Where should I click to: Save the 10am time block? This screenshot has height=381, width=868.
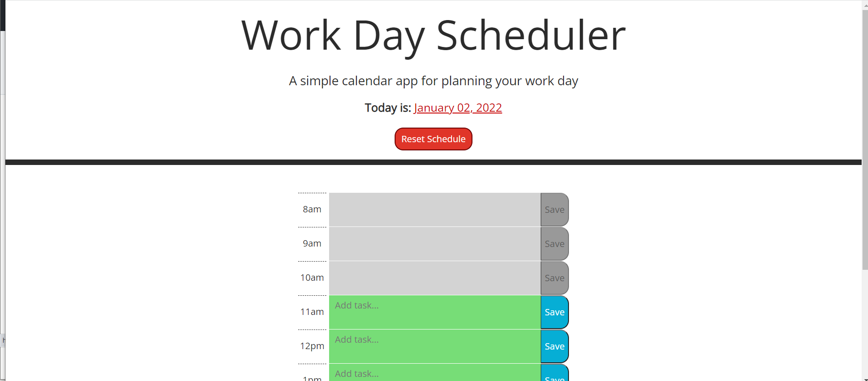[553, 278]
